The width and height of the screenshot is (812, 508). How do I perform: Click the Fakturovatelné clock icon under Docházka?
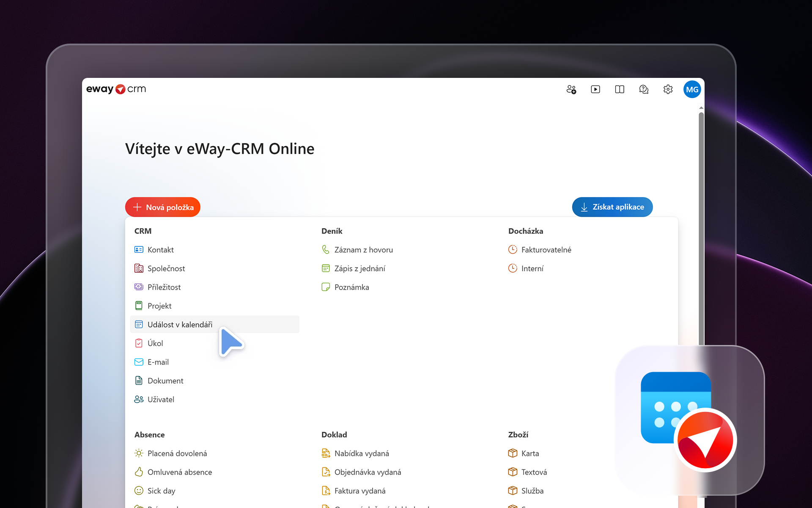coord(513,249)
